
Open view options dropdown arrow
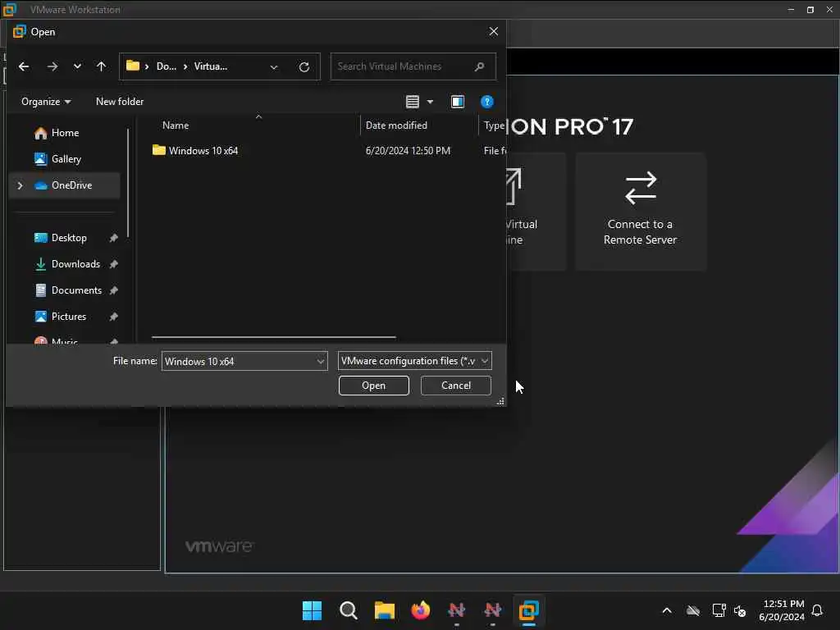tap(430, 101)
